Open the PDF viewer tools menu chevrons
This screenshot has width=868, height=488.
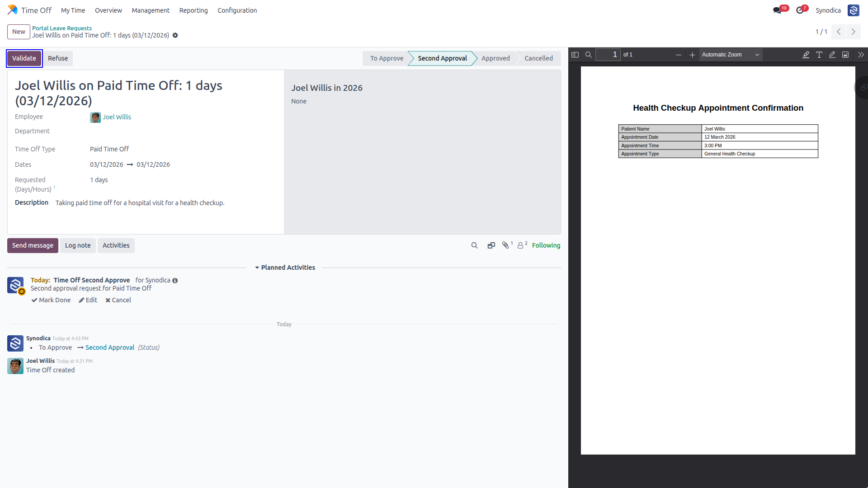(861, 55)
